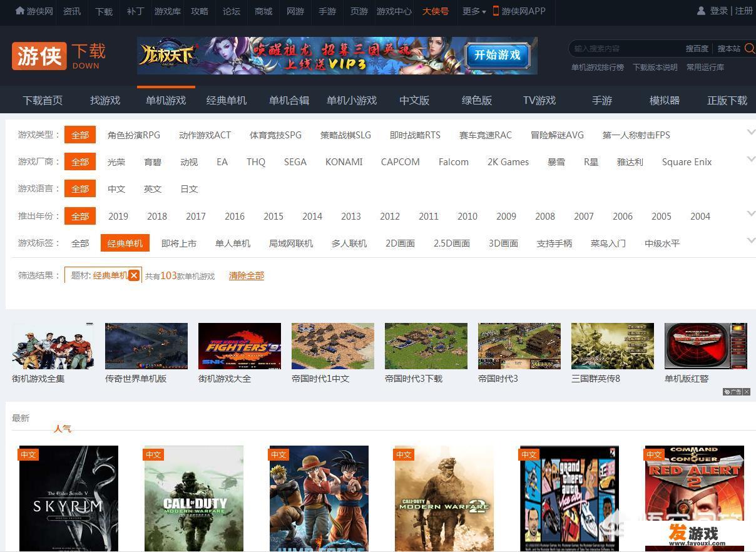Filter by 第一人称射击FPS type
Viewport: 756px width, 552px height.
pos(636,135)
